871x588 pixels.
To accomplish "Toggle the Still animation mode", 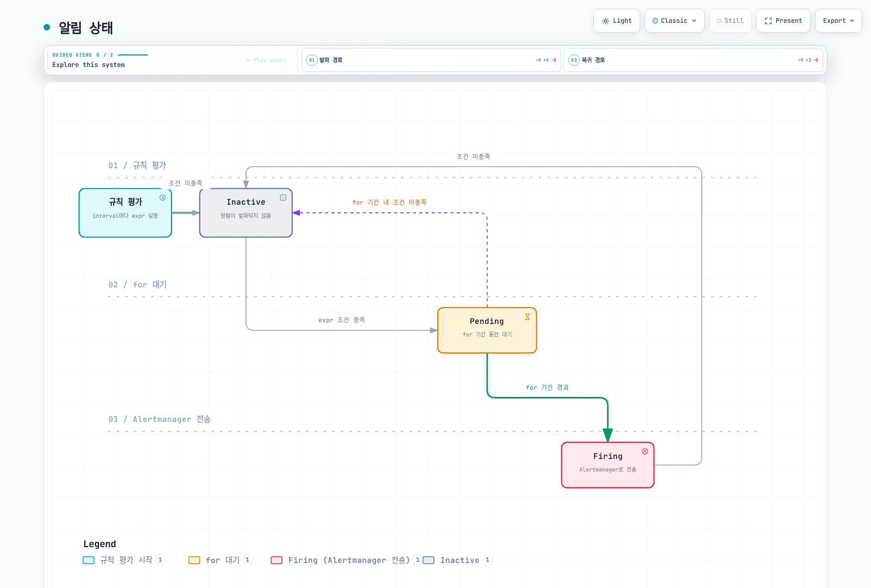I will click(x=731, y=21).
